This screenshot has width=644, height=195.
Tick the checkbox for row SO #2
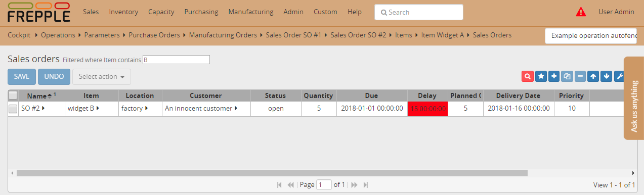coord(13,109)
